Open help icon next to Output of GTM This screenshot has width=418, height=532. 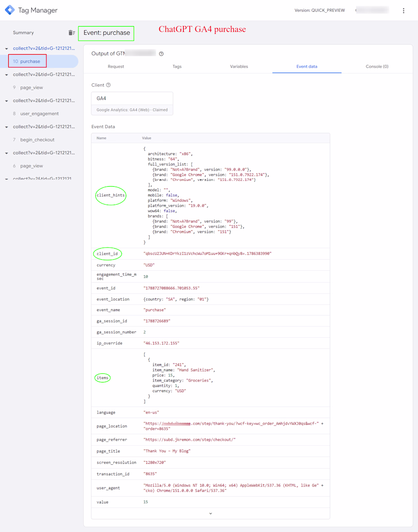(161, 54)
